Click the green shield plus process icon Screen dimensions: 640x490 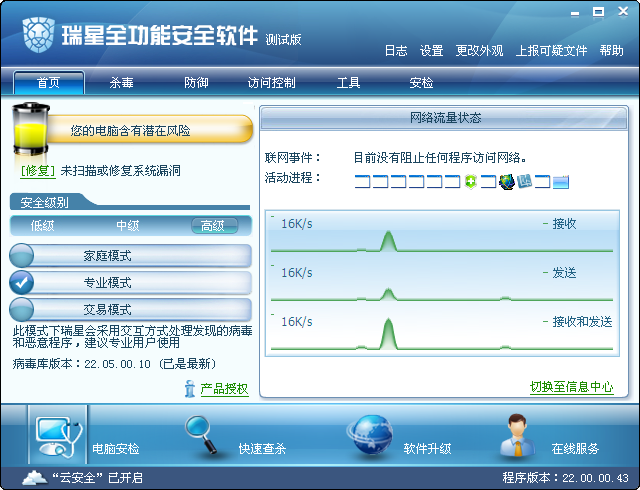pos(471,181)
